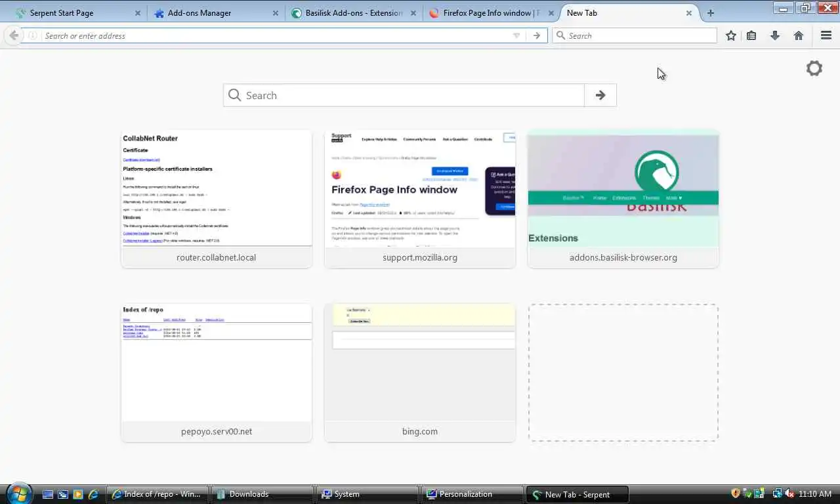840x504 pixels.
Task: Close the Serpent Start Page tab
Action: click(x=137, y=13)
